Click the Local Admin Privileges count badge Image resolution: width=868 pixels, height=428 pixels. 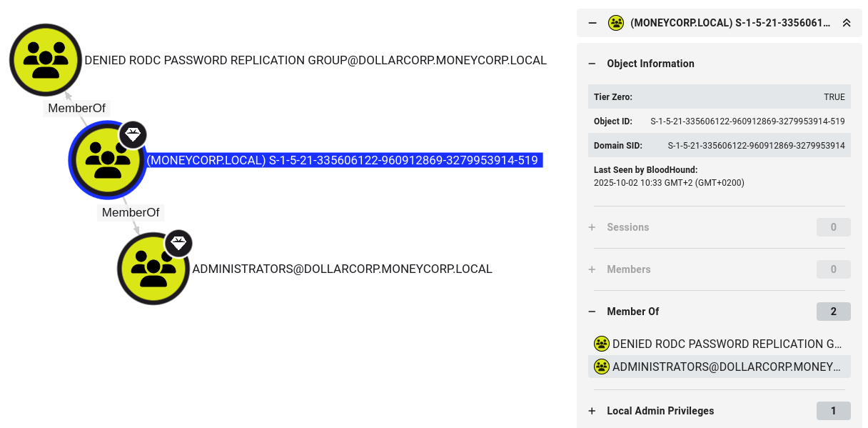tap(833, 411)
